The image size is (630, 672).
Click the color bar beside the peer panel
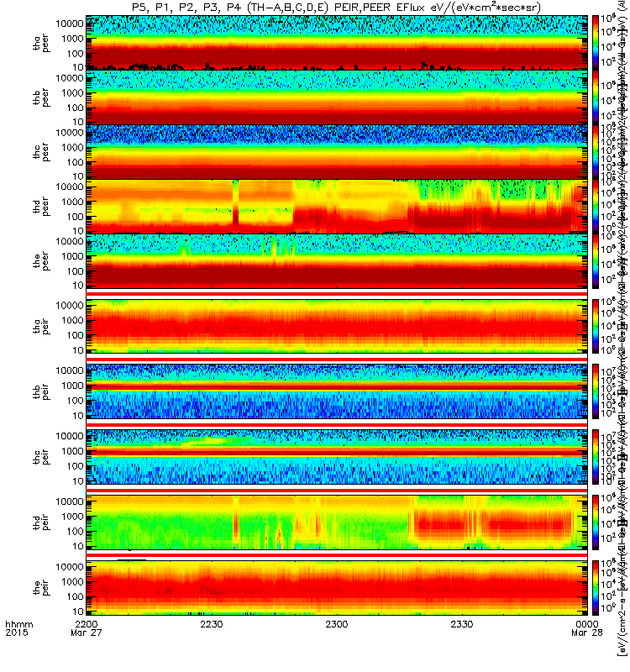596,260
